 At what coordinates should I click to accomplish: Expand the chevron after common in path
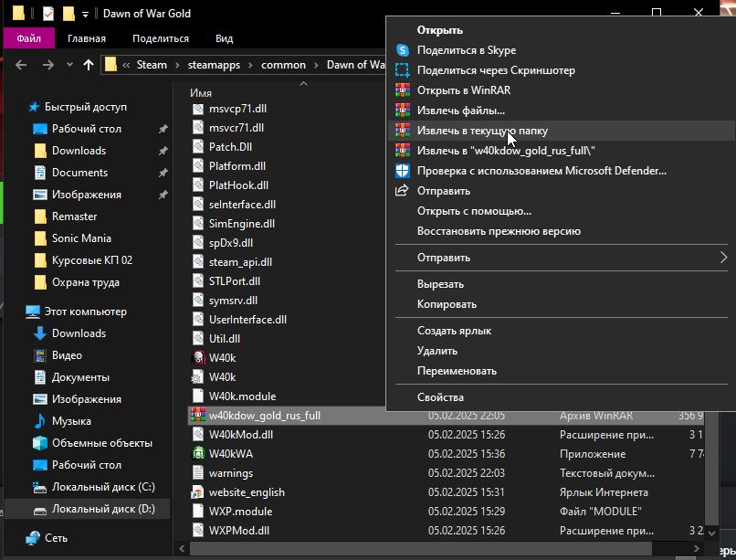tap(316, 65)
